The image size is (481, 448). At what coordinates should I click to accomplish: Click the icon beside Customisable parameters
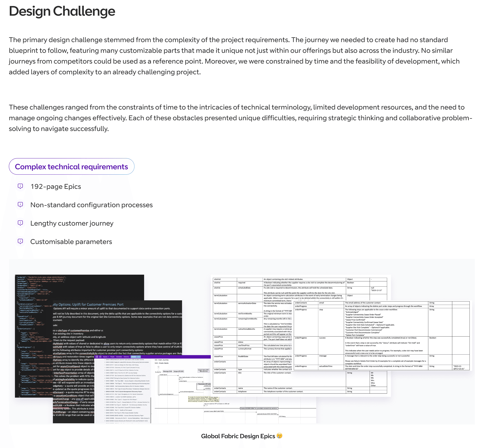[x=20, y=241]
